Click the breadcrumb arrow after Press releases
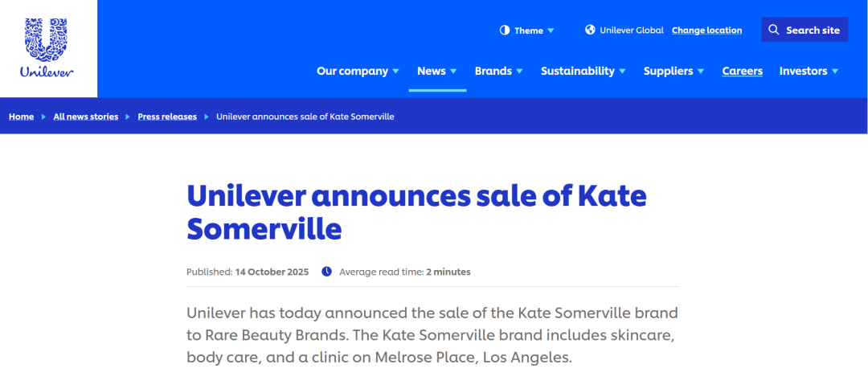Screen dimensions: 868x385 click(x=207, y=117)
